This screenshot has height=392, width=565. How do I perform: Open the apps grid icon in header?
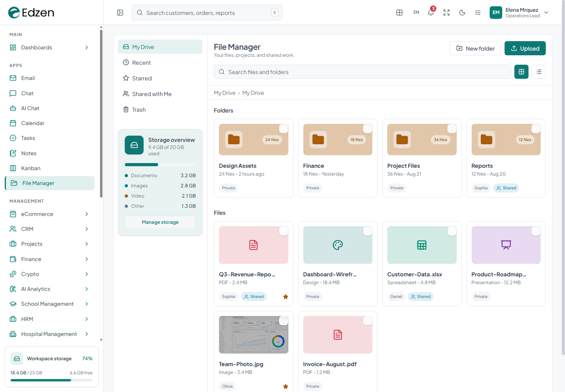tap(399, 13)
